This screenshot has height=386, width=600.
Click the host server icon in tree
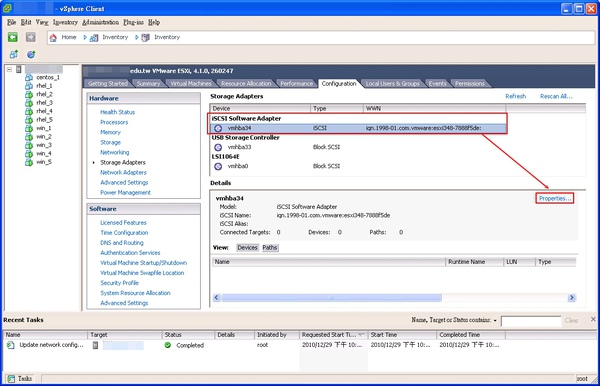point(18,69)
